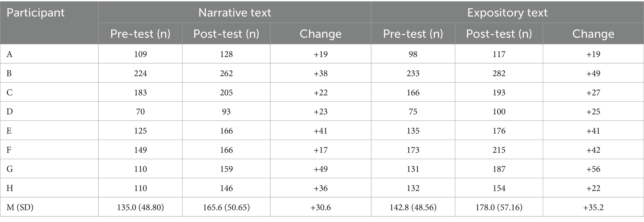Select the M (SD) row label
644x222 pixels.
pos(20,207)
